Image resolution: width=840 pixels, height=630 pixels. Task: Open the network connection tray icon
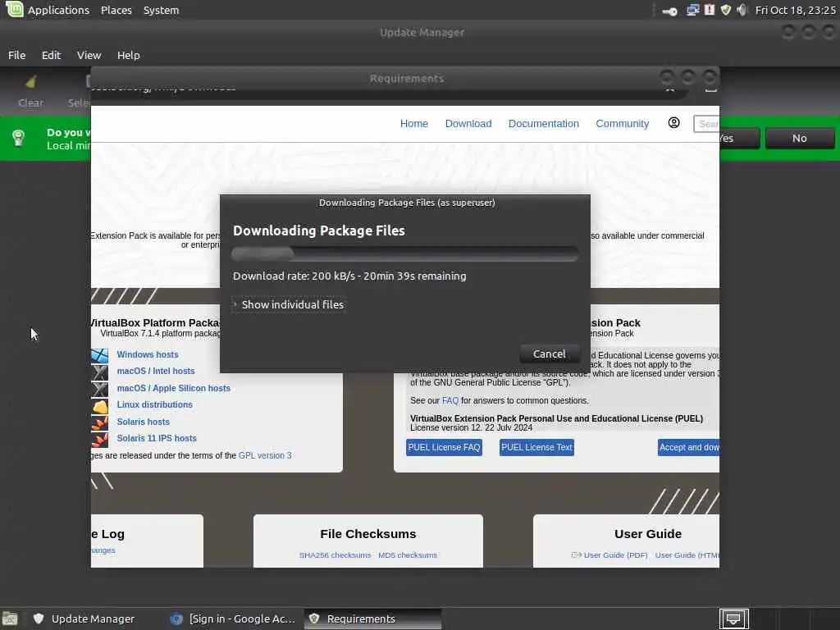click(x=692, y=10)
